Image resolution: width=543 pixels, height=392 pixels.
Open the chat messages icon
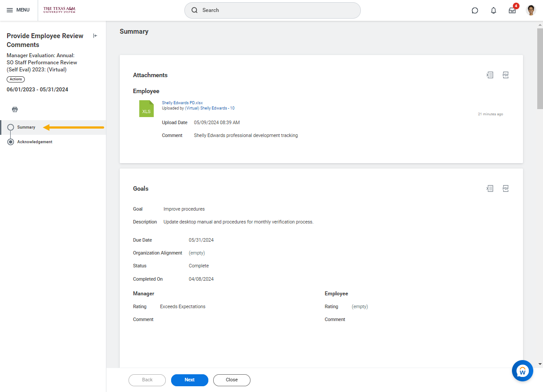pyautogui.click(x=475, y=11)
